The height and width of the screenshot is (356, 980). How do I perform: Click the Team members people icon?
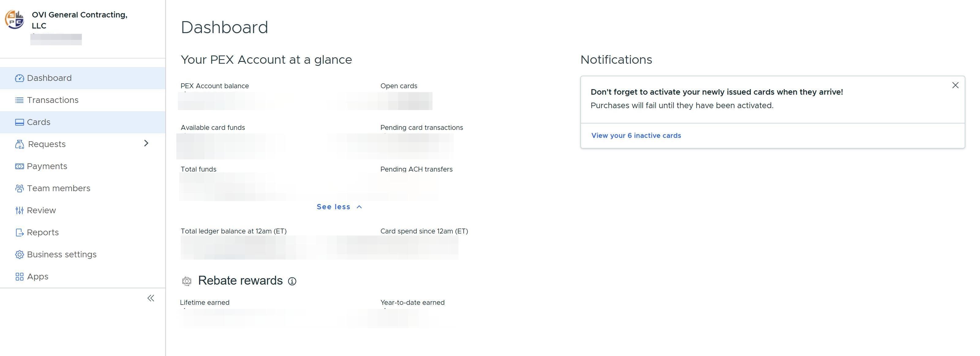19,188
